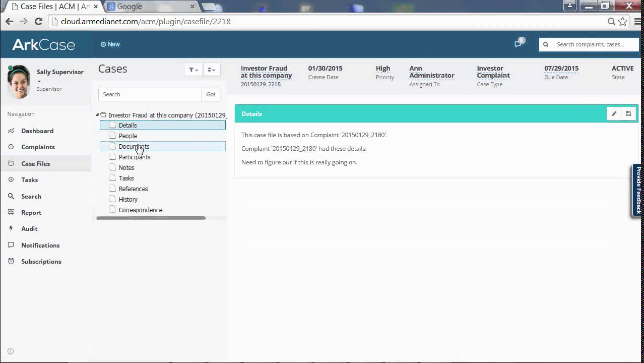Click the pencil edit icon in Details
The width and height of the screenshot is (644, 363).
[614, 114]
